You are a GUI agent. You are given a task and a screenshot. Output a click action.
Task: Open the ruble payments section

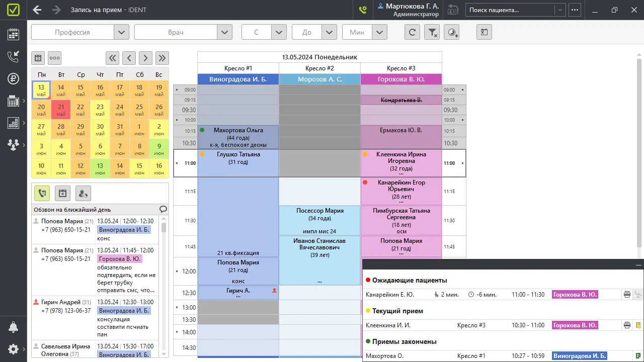pyautogui.click(x=13, y=78)
